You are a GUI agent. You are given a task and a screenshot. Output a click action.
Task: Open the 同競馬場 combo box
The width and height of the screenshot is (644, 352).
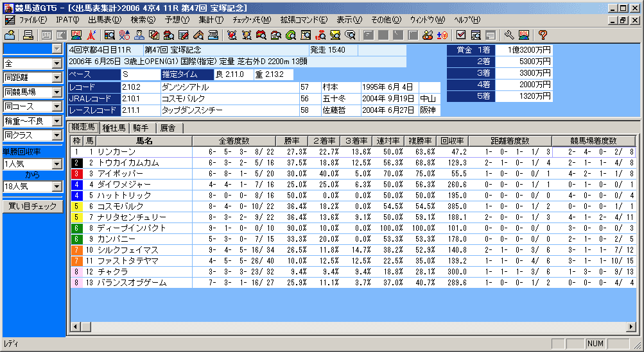click(57, 92)
